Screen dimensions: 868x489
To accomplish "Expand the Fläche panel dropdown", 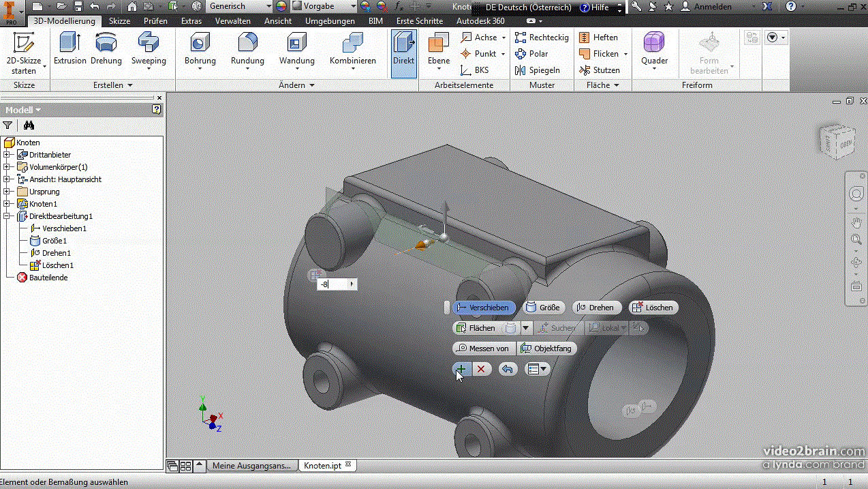I will 603,85.
